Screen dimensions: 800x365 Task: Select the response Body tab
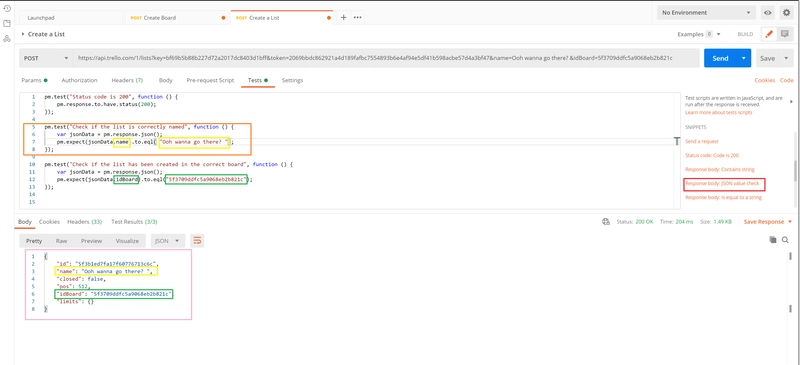(x=24, y=222)
